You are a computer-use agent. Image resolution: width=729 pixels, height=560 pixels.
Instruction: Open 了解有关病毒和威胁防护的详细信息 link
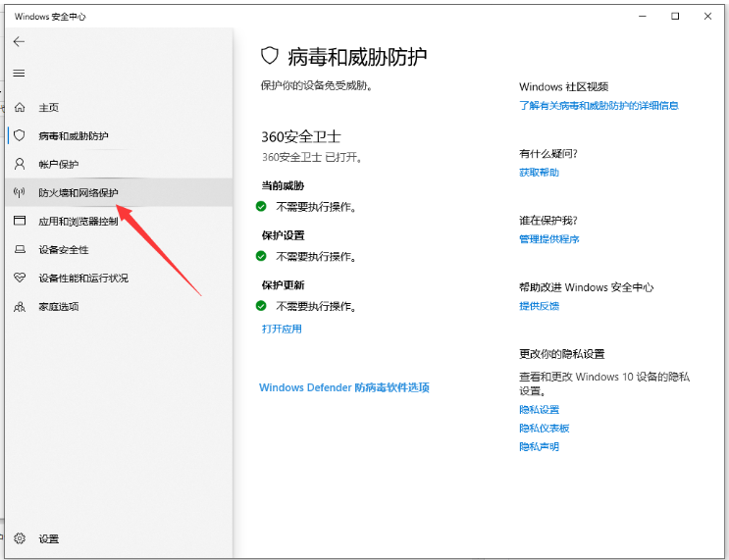click(599, 105)
